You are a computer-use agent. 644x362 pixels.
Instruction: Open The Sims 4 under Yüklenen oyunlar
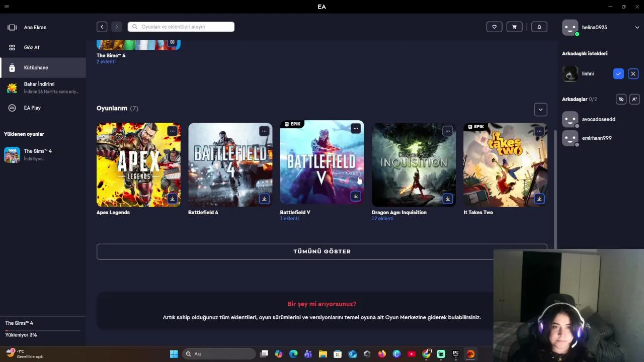(43, 154)
